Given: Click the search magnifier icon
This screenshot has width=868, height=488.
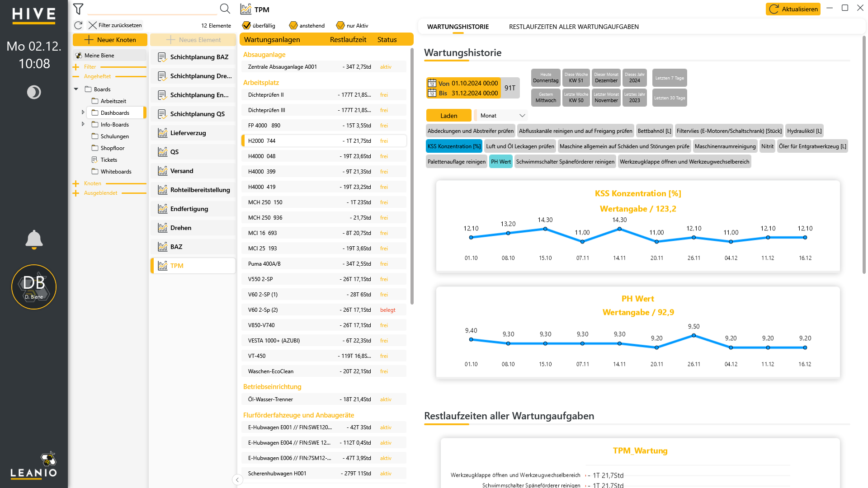Looking at the screenshot, I should (x=225, y=9).
